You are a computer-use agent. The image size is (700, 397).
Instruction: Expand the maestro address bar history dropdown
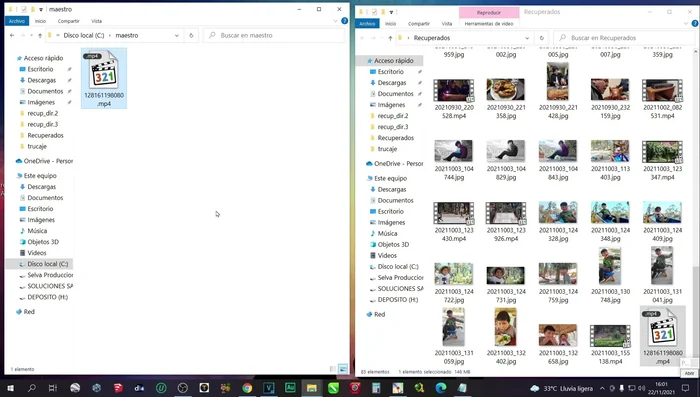tap(177, 35)
